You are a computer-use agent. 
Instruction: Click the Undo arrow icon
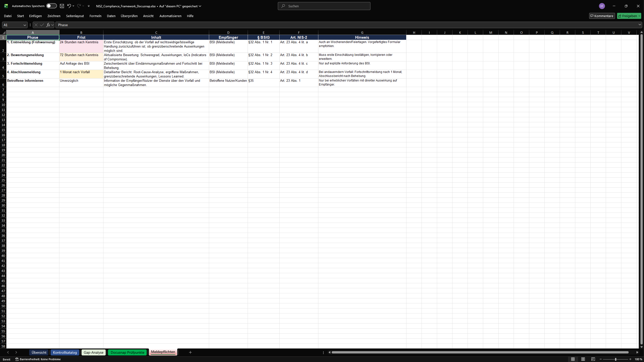tap(69, 6)
